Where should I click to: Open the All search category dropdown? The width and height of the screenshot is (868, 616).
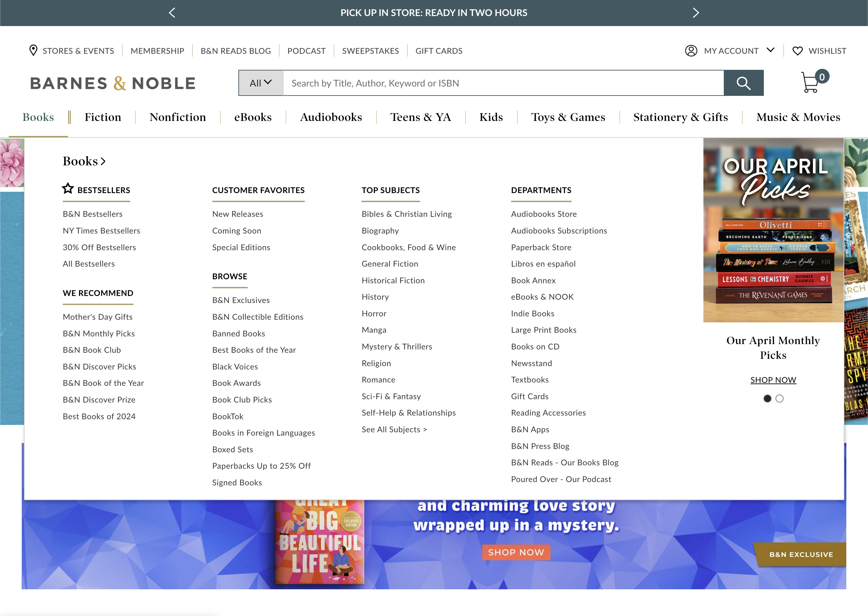point(260,83)
